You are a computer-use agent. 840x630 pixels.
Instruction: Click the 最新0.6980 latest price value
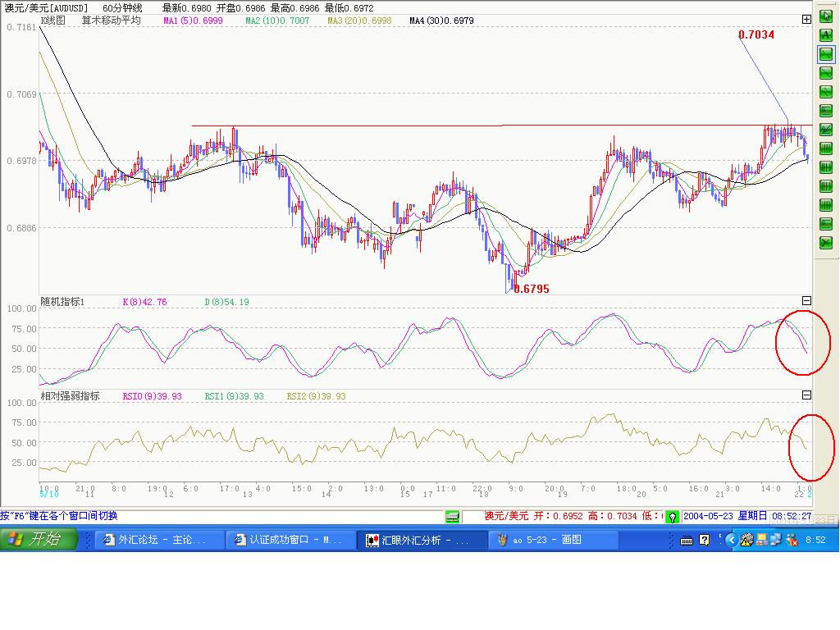[187, 8]
